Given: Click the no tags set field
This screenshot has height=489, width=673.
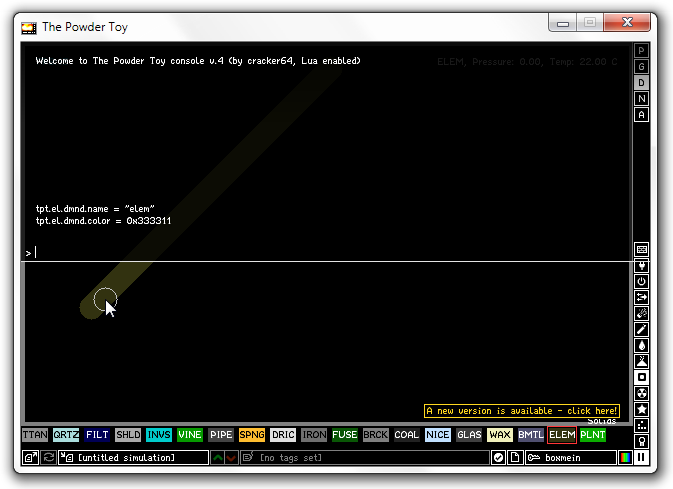Looking at the screenshot, I should pyautogui.click(x=365, y=458).
